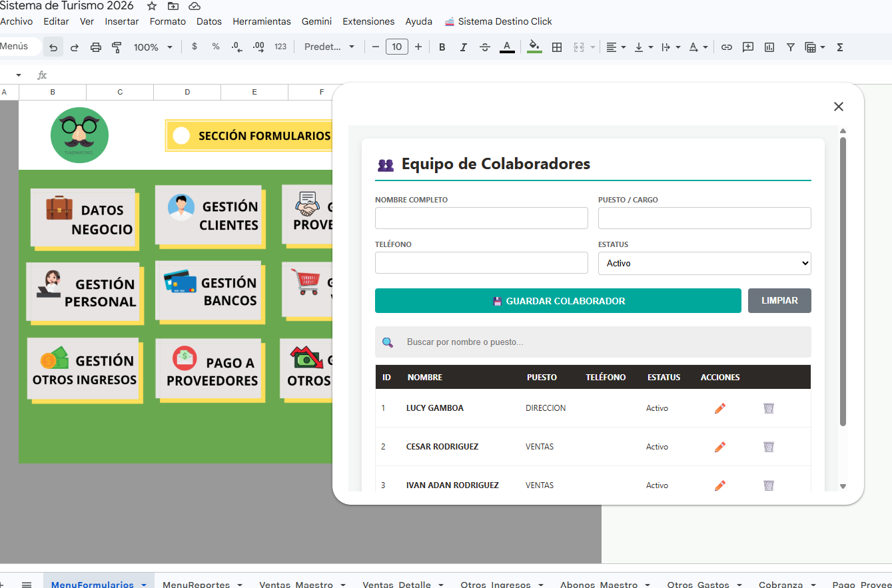Increase decimal places

tap(259, 47)
